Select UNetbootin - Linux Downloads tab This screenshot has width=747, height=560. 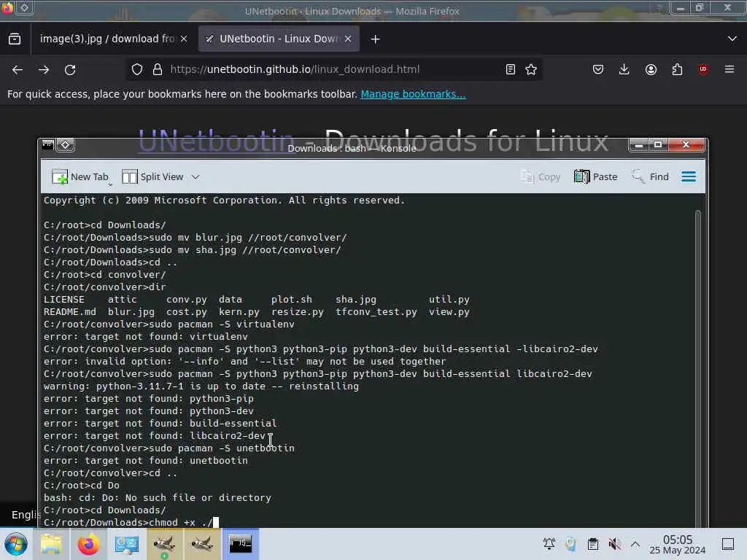click(x=279, y=39)
